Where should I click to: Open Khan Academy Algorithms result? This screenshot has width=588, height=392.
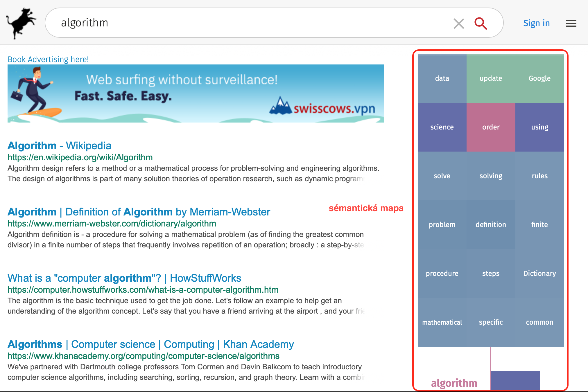(x=150, y=344)
